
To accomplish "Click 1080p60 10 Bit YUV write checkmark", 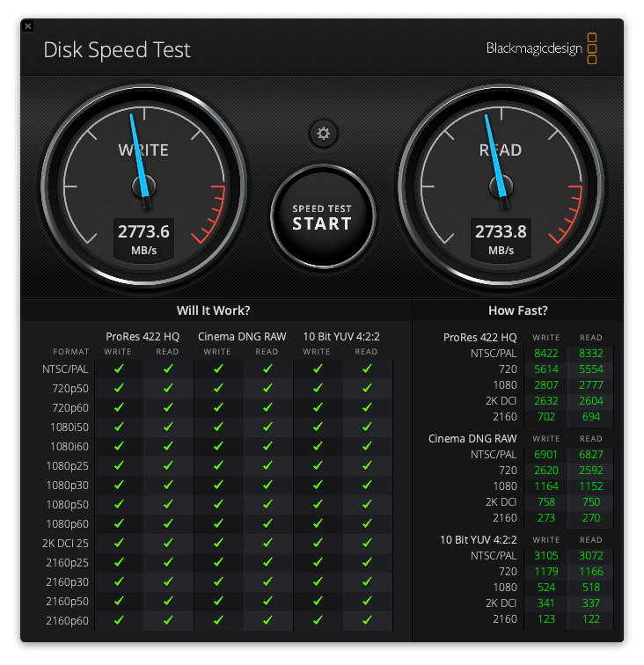I will (318, 523).
